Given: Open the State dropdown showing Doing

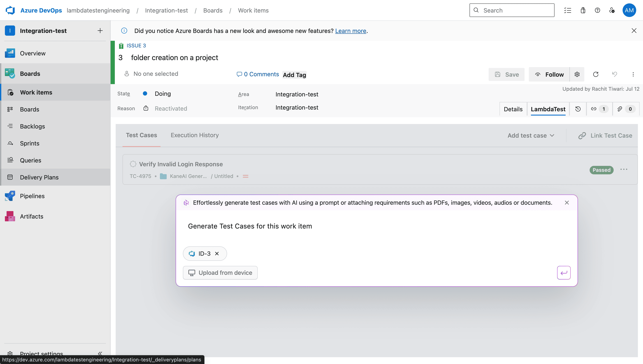Looking at the screenshot, I should (163, 93).
